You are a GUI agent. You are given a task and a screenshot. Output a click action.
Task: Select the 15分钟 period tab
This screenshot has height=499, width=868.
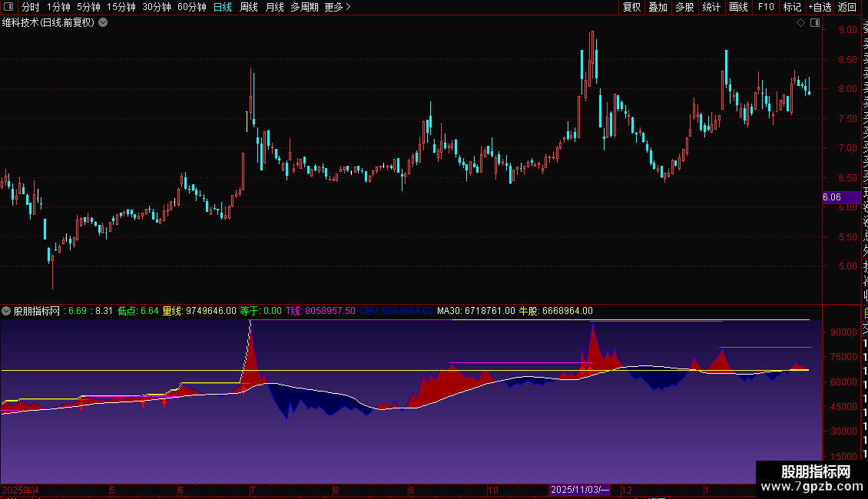(121, 7)
